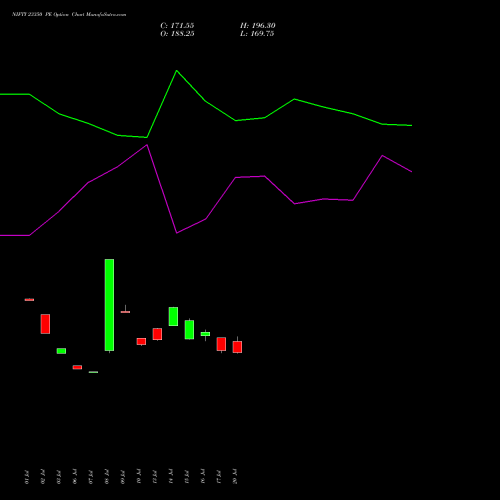Image resolution: width=500 pixels, height=500 pixels.
Task: Click the small red candle for 06 Jul
Action: coord(77,367)
